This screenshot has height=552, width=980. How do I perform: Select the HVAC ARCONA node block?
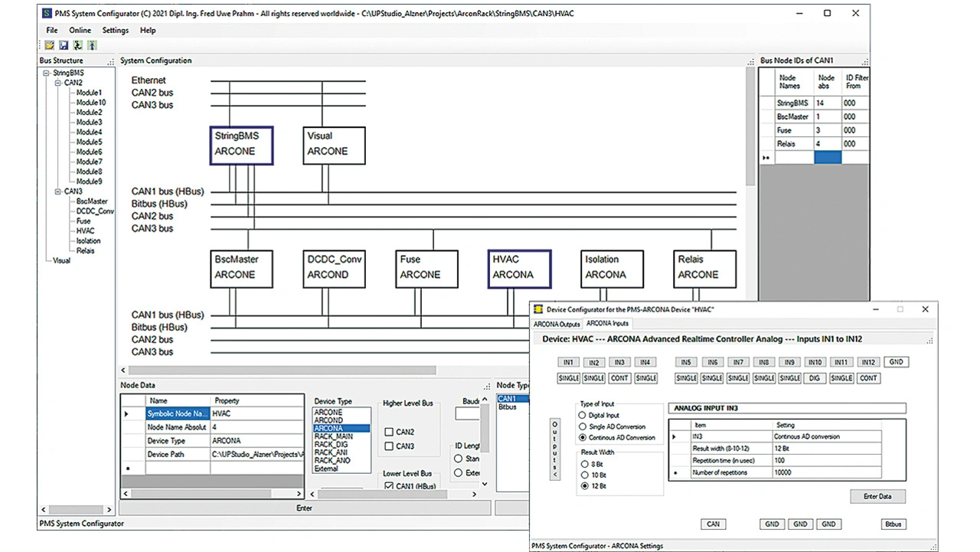click(x=519, y=267)
